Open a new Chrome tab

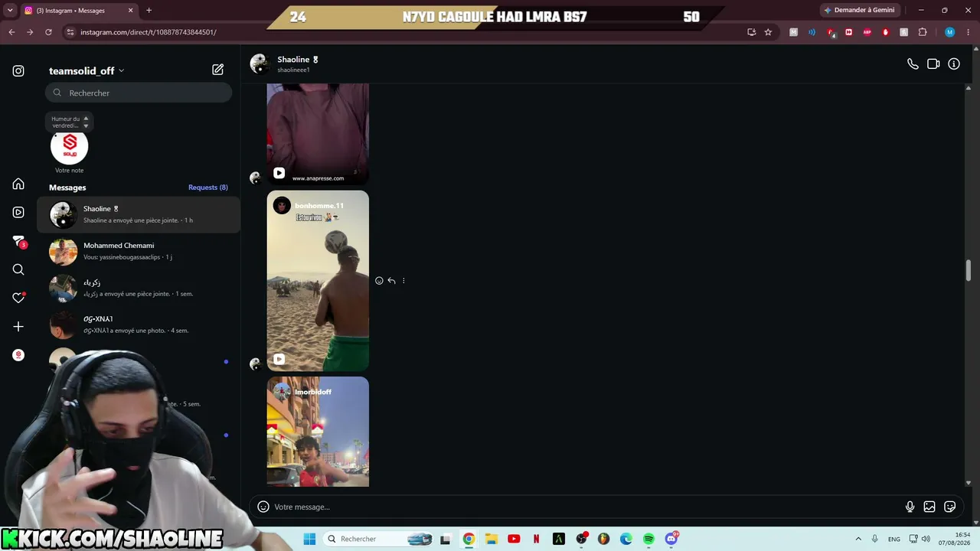click(x=149, y=11)
